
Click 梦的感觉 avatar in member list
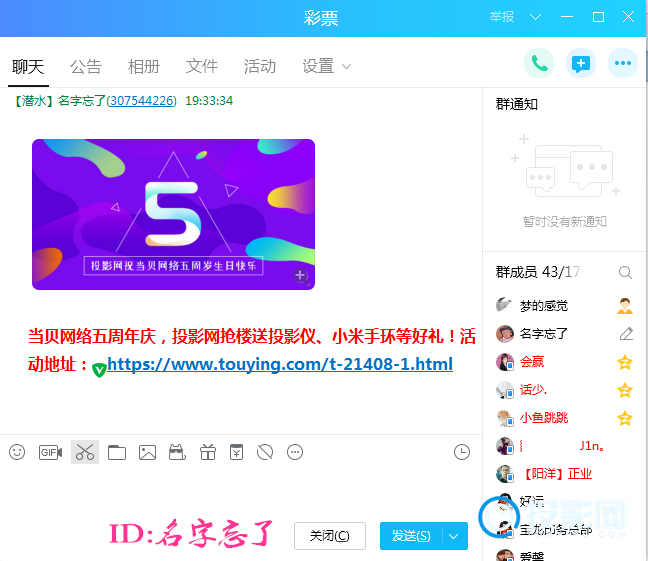coord(504,305)
